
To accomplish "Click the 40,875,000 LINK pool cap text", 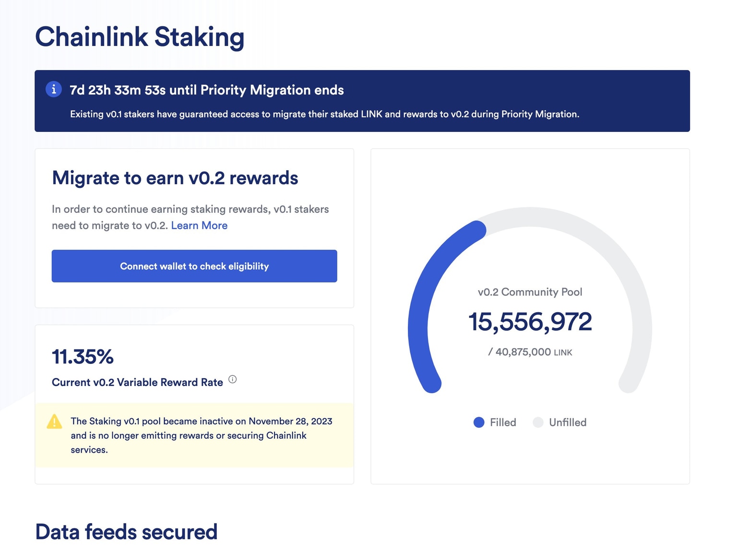I will point(530,352).
